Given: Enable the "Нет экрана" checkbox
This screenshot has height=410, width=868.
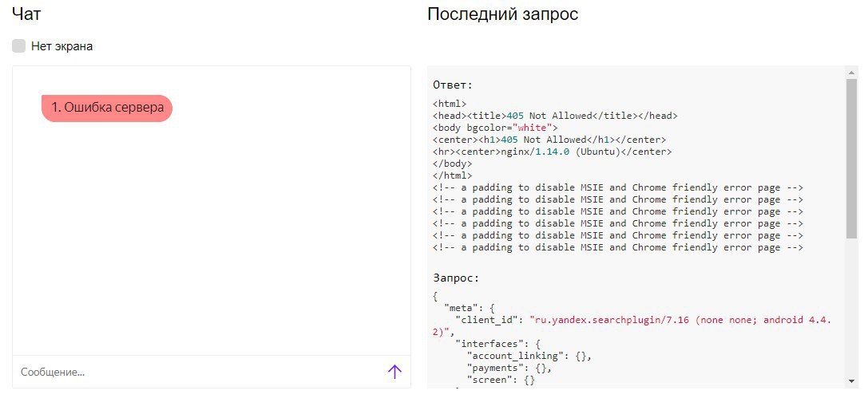Looking at the screenshot, I should 19,46.
